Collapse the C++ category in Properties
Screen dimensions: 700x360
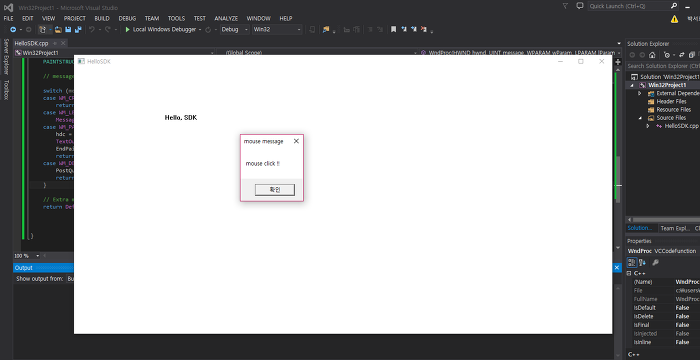pyautogui.click(x=629, y=273)
